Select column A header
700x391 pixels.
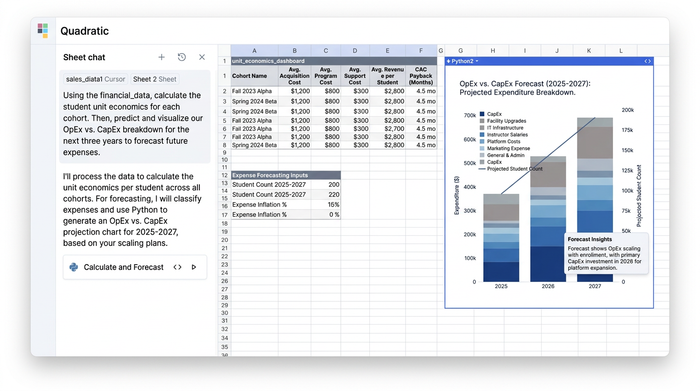[254, 50]
